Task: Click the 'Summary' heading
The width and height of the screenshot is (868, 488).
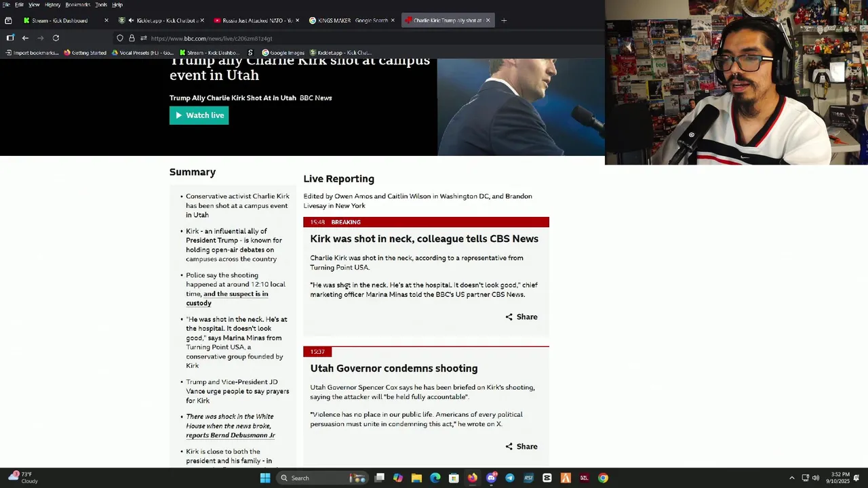Action: [x=193, y=172]
